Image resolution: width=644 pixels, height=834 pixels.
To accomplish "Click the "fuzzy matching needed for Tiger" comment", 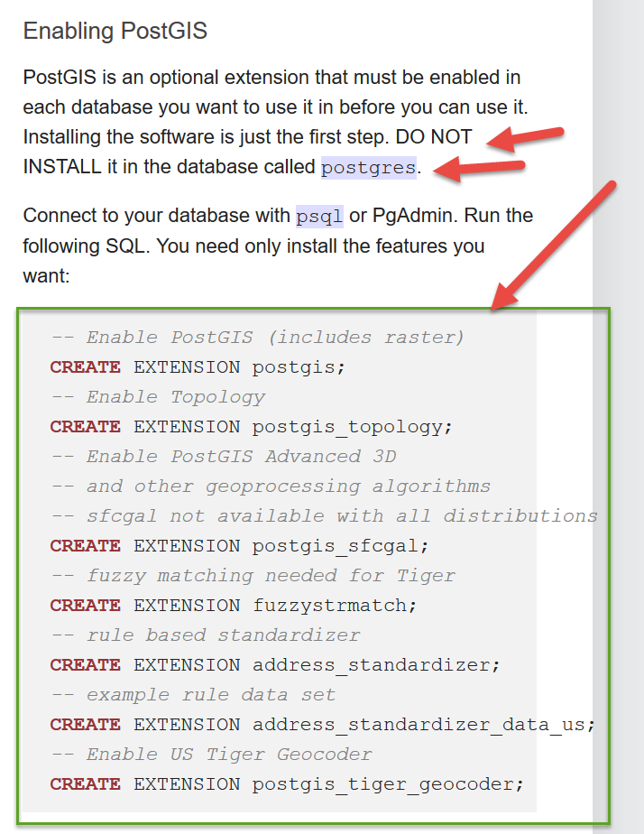I will [x=253, y=576].
